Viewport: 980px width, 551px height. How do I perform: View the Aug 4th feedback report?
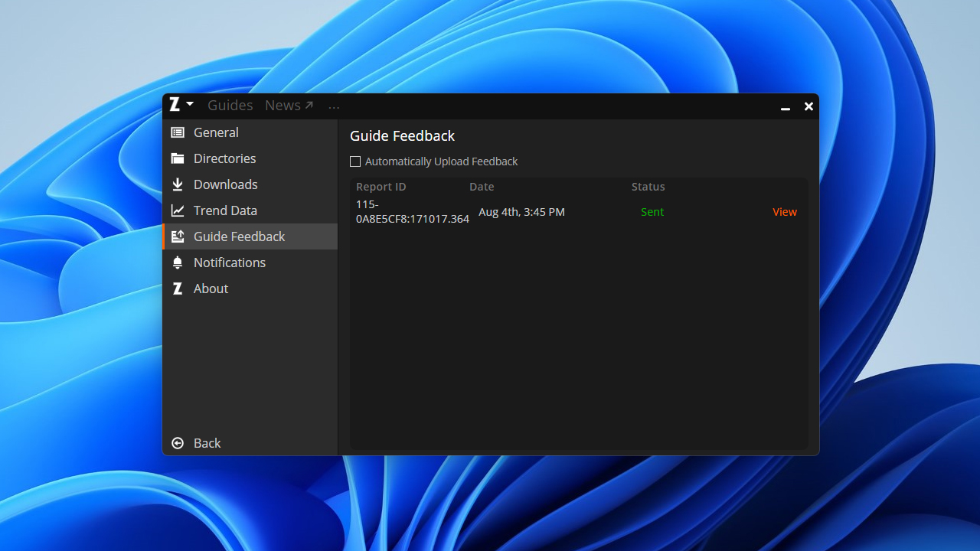point(784,212)
